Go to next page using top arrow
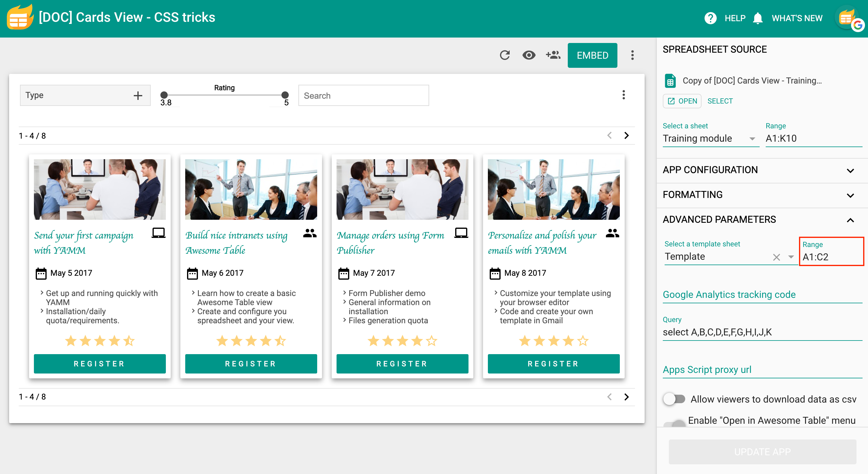Screen dimensions: 868x474 click(x=626, y=135)
